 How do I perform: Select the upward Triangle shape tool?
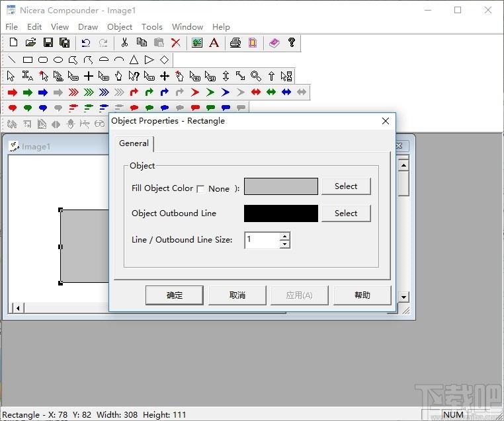click(x=134, y=59)
